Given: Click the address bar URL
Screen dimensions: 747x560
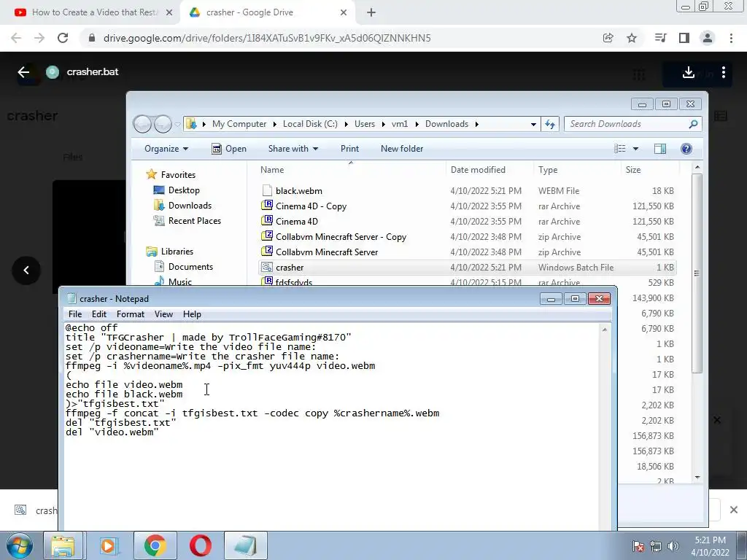Looking at the screenshot, I should (267, 38).
